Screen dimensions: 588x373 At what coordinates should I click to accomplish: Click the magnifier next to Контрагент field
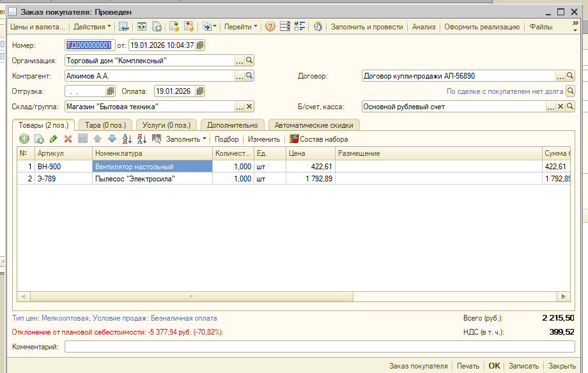coord(250,76)
